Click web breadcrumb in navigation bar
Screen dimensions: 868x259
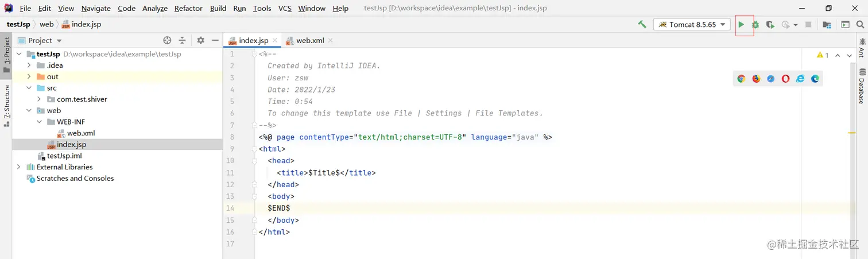tap(46, 24)
